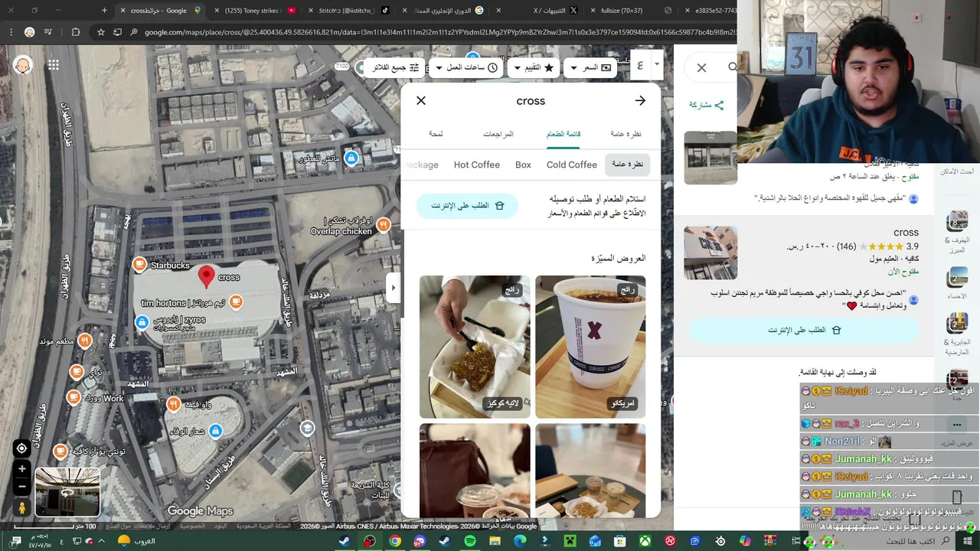Image resolution: width=980 pixels, height=551 pixels.
Task: Open the لاتيه كوكيز photo
Action: tap(475, 347)
